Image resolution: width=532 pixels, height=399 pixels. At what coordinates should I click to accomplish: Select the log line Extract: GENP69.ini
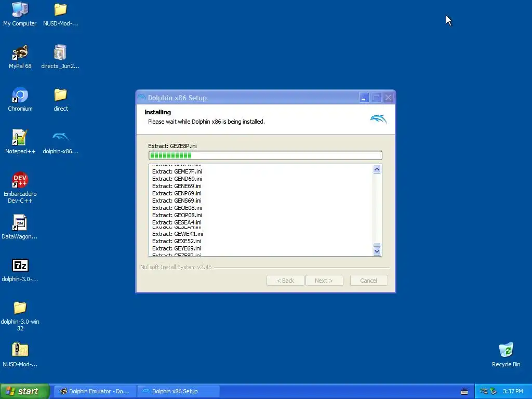(x=177, y=193)
